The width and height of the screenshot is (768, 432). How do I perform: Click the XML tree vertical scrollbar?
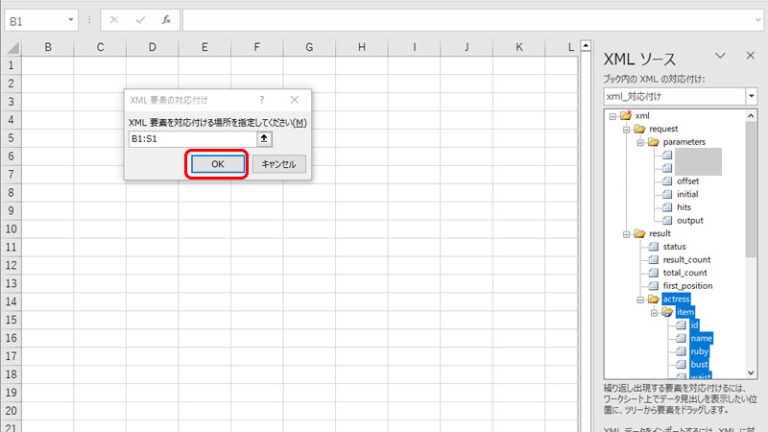click(751, 200)
